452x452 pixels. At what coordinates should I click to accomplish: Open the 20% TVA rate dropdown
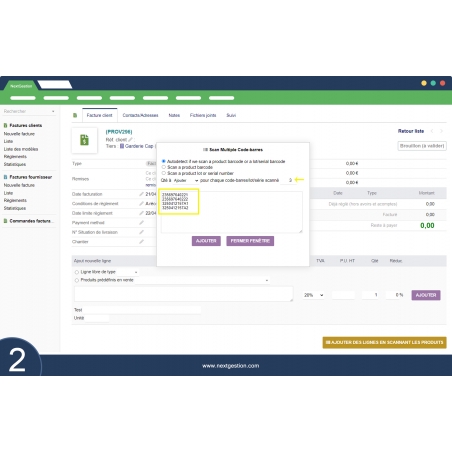tap(313, 295)
